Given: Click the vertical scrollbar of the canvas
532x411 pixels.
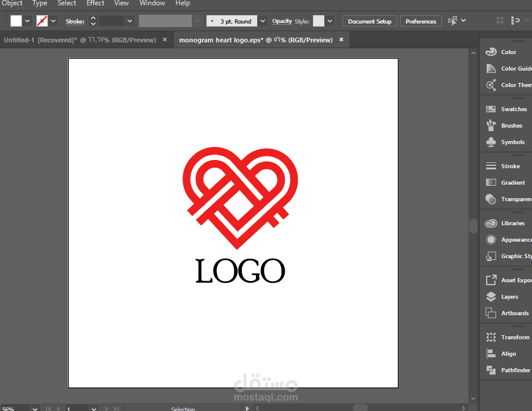Looking at the screenshot, I should pos(473,226).
